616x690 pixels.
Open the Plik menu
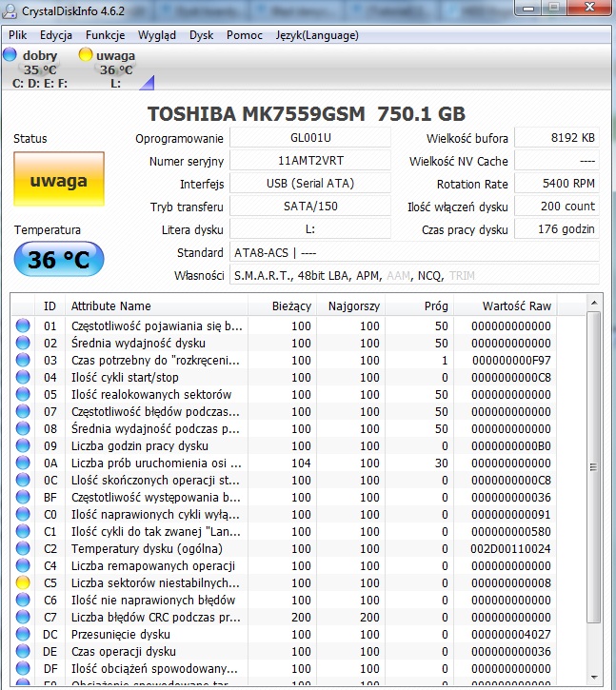[17, 35]
